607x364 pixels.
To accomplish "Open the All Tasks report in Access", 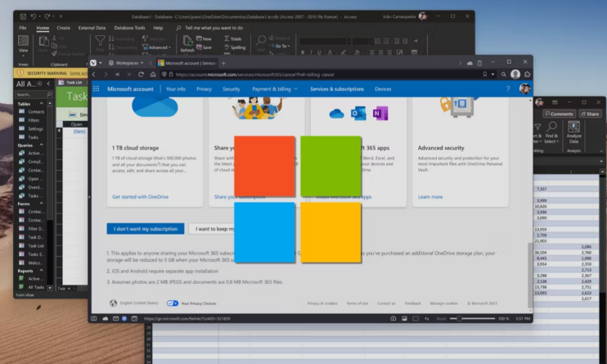I will tap(32, 287).
